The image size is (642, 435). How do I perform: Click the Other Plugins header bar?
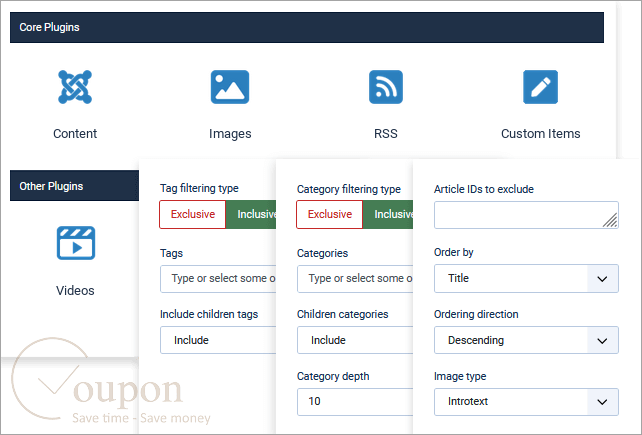(75, 186)
